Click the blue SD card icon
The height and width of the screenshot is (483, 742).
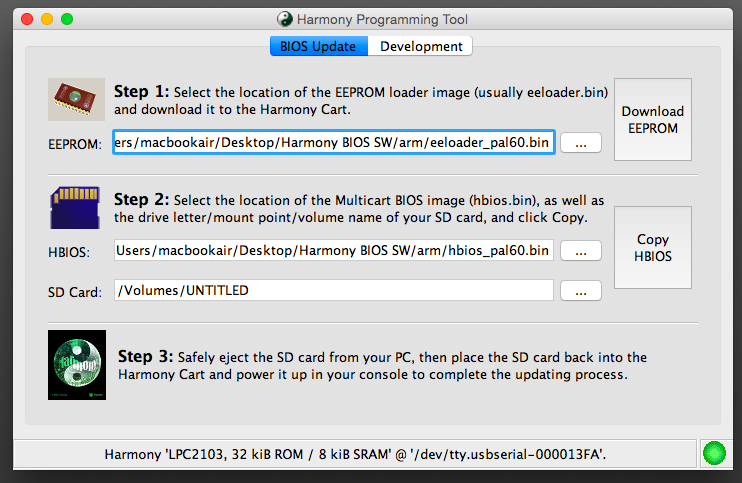[75, 208]
